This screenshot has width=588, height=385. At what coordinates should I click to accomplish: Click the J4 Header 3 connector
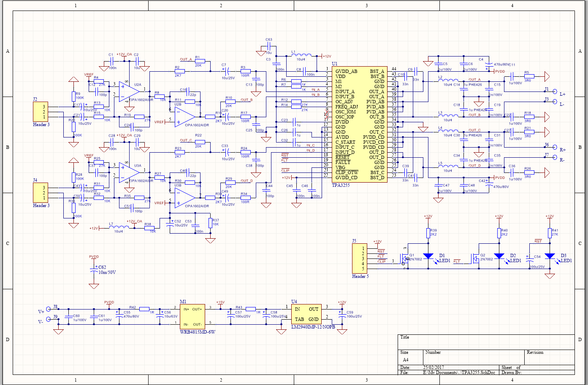click(41, 193)
